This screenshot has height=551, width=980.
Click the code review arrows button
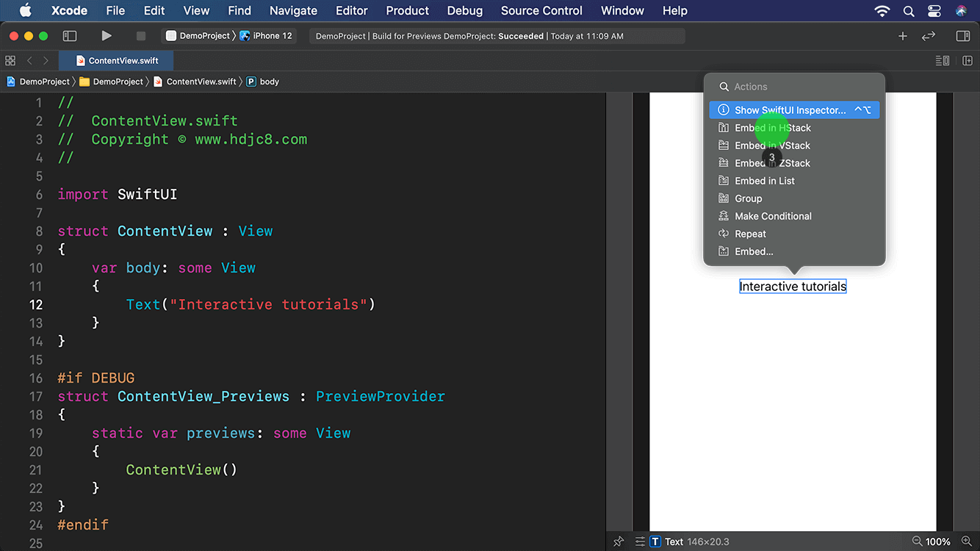(x=929, y=36)
